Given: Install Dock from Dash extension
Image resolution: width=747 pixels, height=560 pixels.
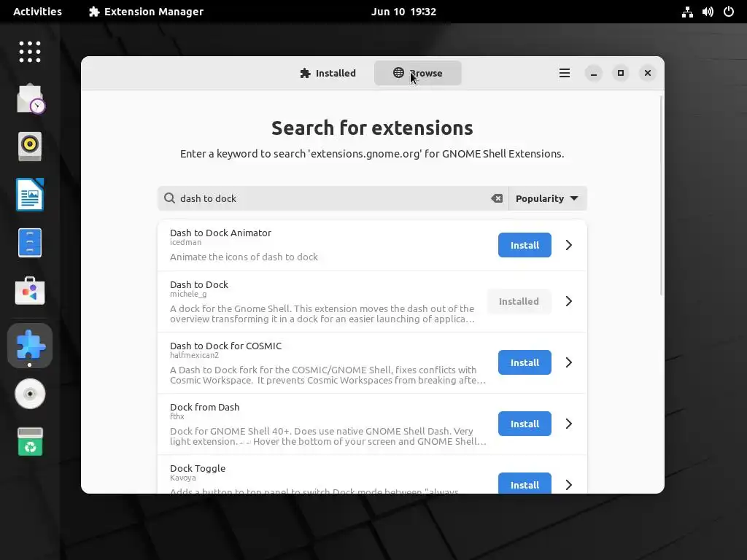Looking at the screenshot, I should tap(525, 424).
